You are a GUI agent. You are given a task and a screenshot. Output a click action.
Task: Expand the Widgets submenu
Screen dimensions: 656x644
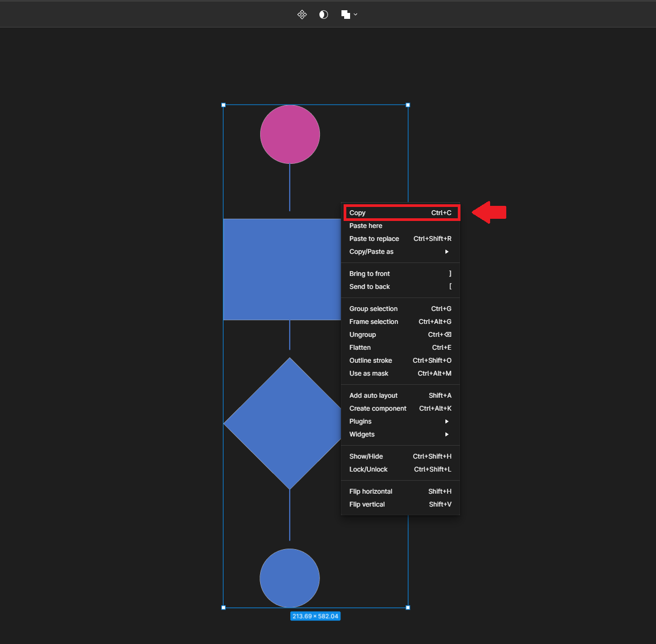(x=399, y=434)
